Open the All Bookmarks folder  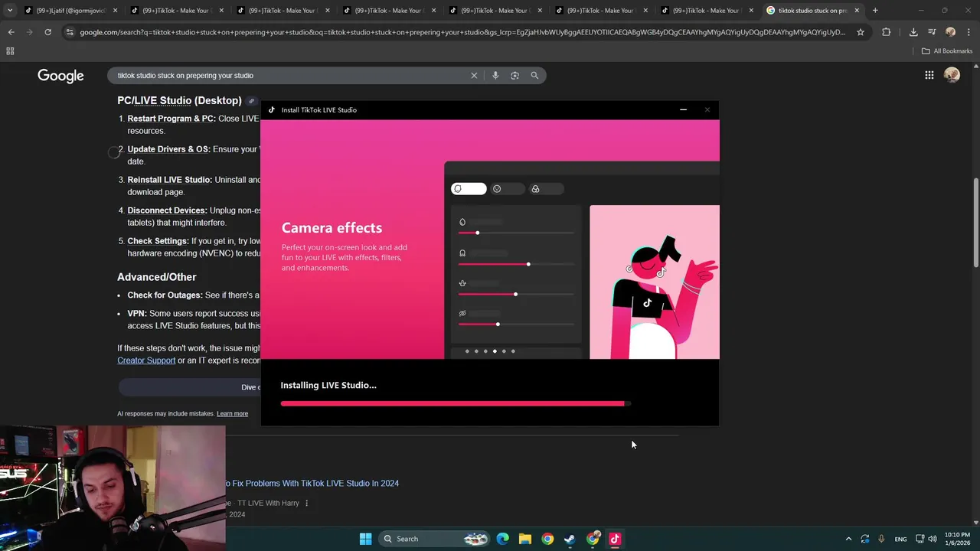(x=947, y=51)
